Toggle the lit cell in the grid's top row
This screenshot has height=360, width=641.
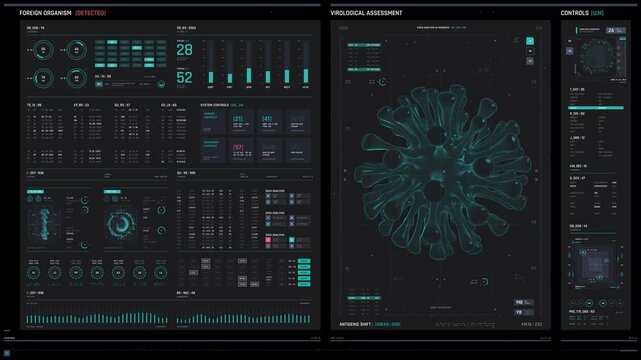coord(112,42)
